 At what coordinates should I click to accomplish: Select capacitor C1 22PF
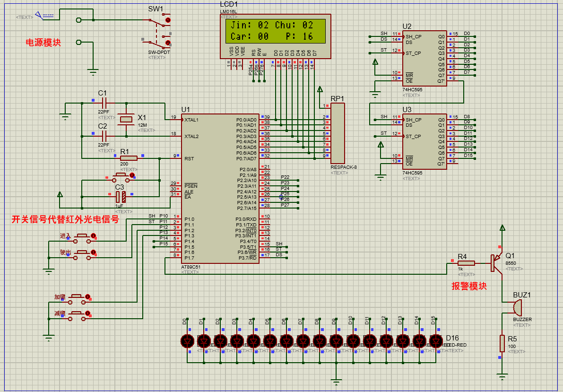(104, 103)
